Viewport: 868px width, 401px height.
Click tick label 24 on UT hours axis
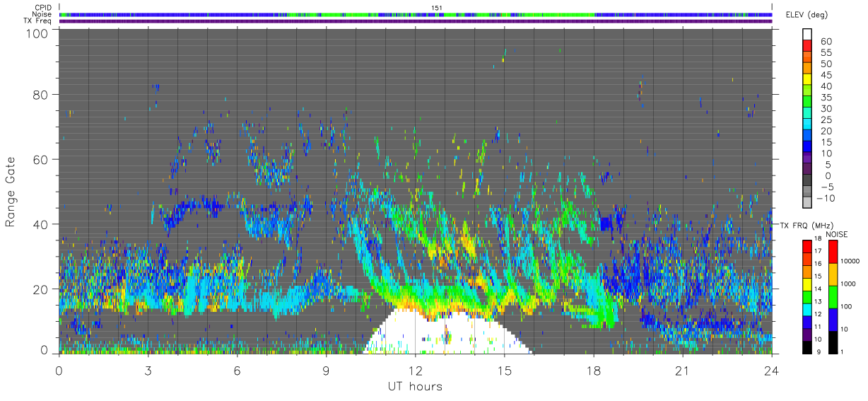(x=772, y=371)
